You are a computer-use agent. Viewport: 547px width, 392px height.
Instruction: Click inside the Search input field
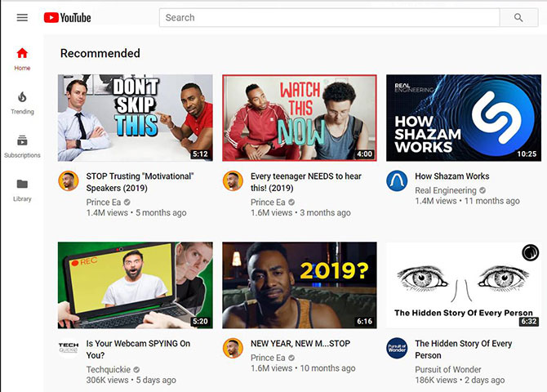(x=329, y=17)
